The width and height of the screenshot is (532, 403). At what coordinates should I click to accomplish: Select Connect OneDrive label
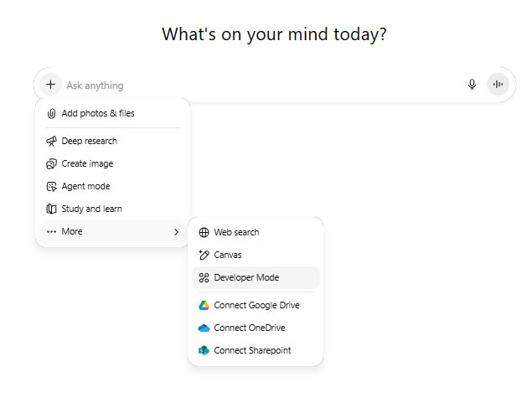point(250,328)
